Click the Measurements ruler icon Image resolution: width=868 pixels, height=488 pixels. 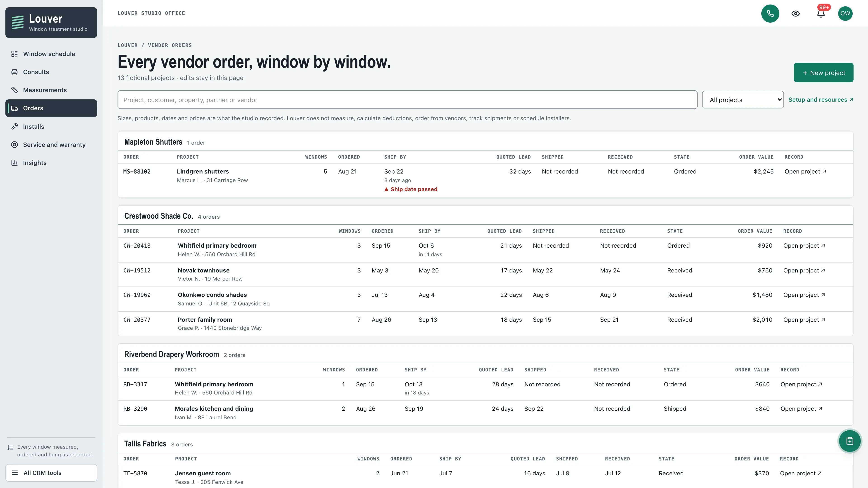[x=14, y=90]
